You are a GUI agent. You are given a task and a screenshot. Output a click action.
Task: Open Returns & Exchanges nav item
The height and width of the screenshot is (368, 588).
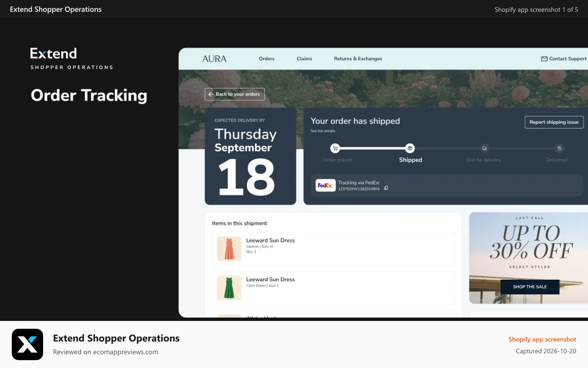(358, 58)
